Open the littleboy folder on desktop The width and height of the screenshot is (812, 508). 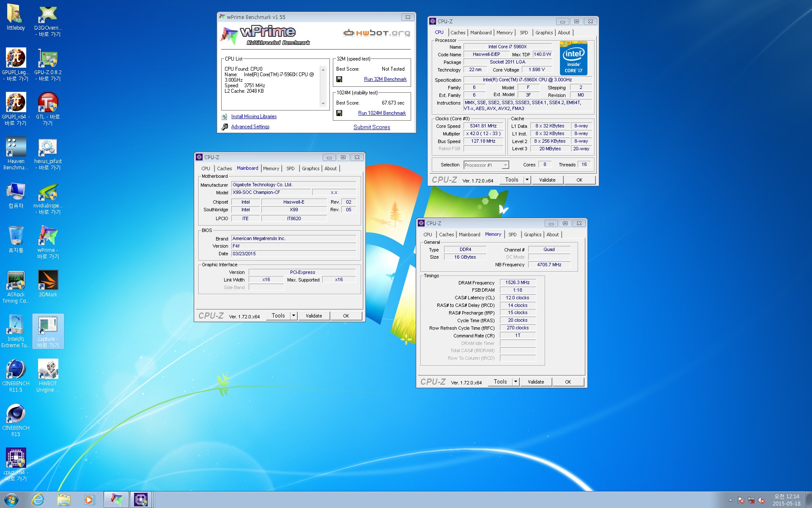click(16, 17)
